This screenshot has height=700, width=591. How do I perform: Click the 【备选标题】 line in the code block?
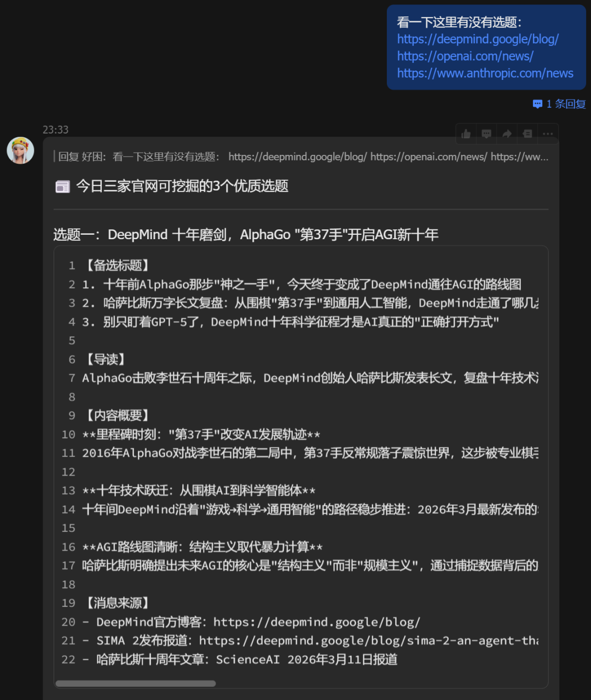[115, 266]
